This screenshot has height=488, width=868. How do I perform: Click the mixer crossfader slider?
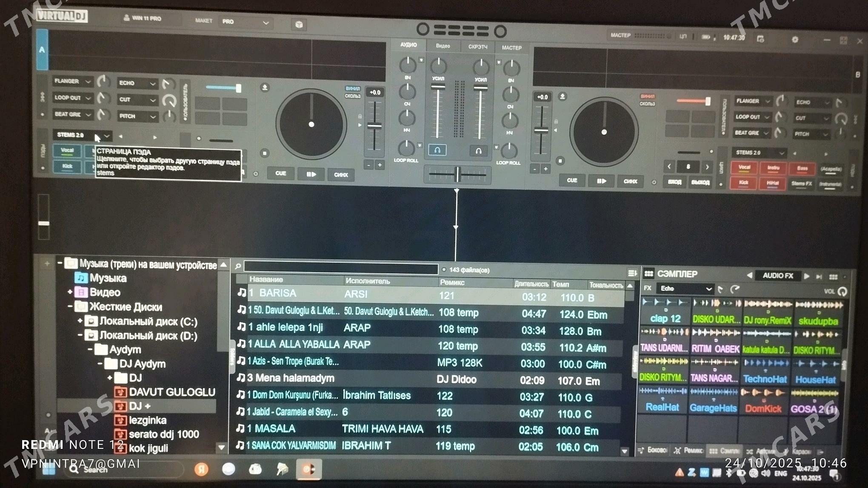458,174
